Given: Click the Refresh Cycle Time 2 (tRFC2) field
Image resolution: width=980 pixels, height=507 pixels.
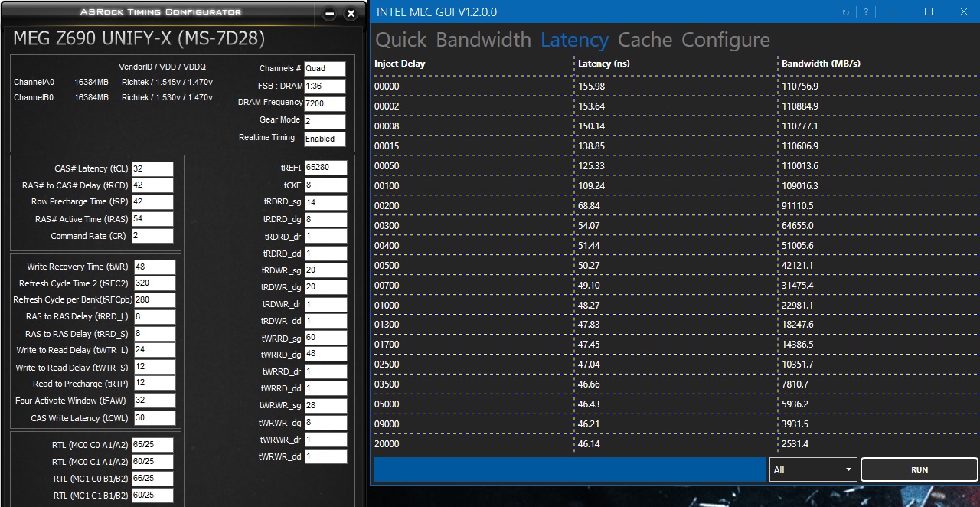Looking at the screenshot, I should click(155, 284).
